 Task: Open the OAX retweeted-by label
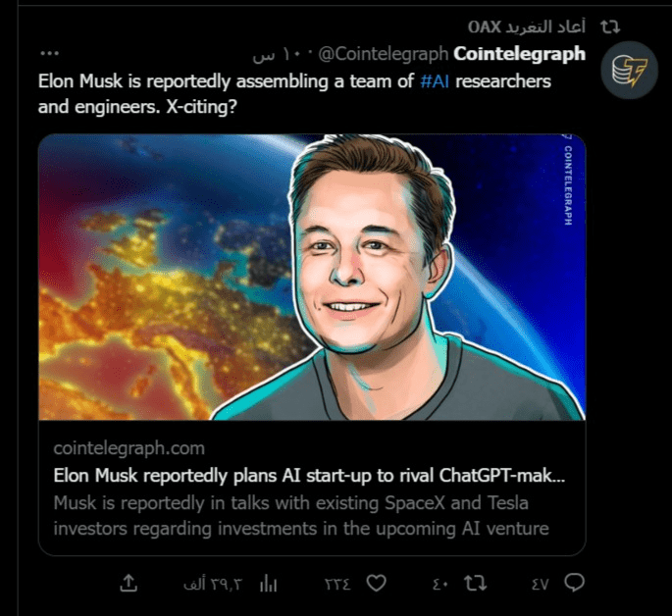click(526, 27)
